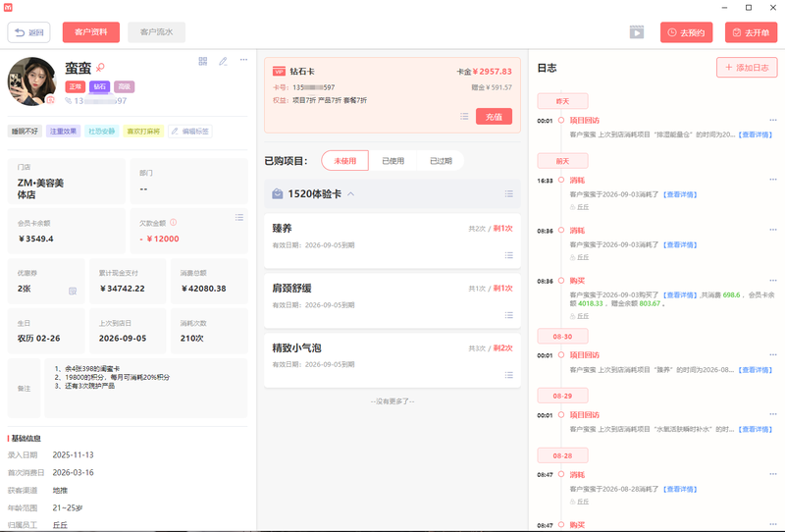Click the 消耗次数 210次 value
This screenshot has height=532, width=785.
click(191, 338)
